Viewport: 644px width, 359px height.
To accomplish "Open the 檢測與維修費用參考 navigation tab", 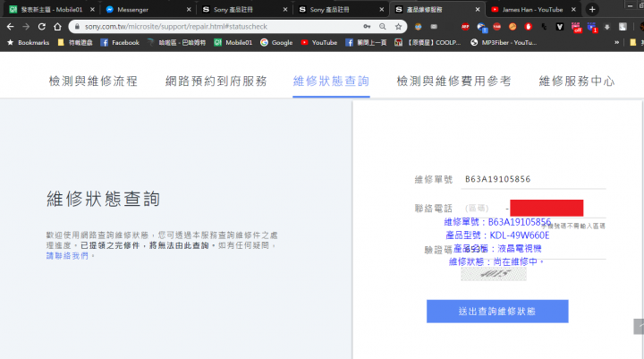I will pyautogui.click(x=453, y=81).
